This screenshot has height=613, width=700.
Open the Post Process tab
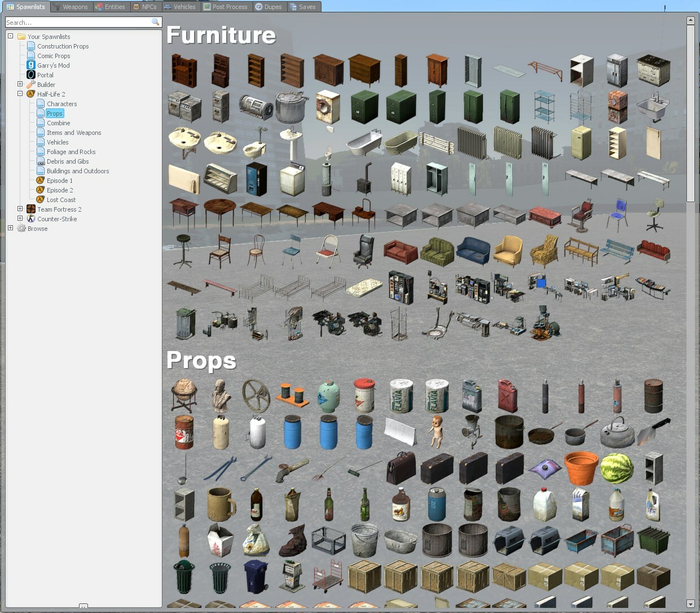coord(226,7)
